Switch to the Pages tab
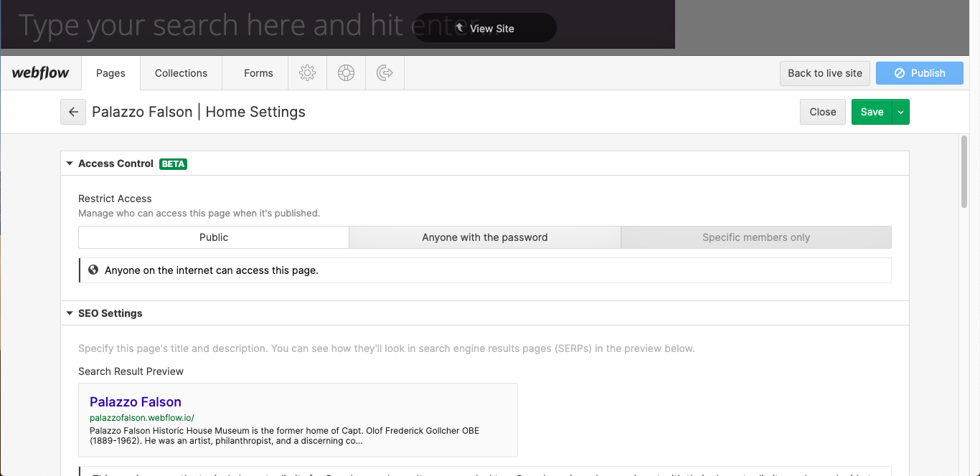This screenshot has height=476, width=980. pyautogui.click(x=110, y=73)
